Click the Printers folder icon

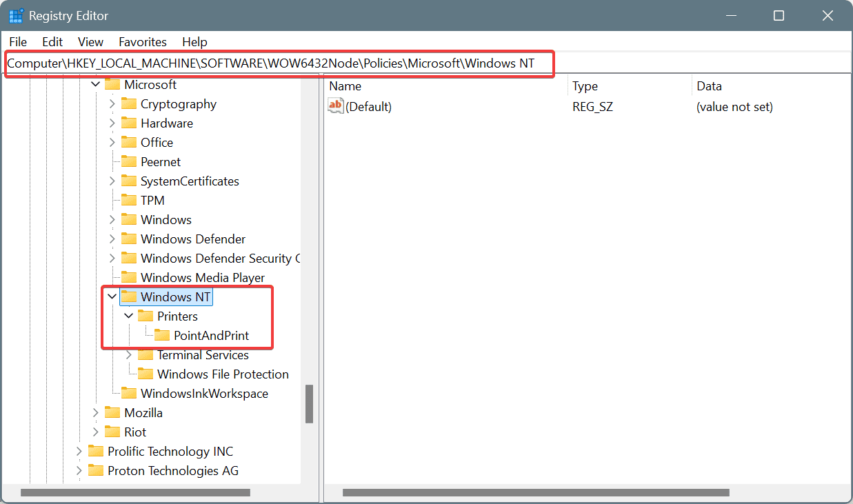(x=145, y=316)
